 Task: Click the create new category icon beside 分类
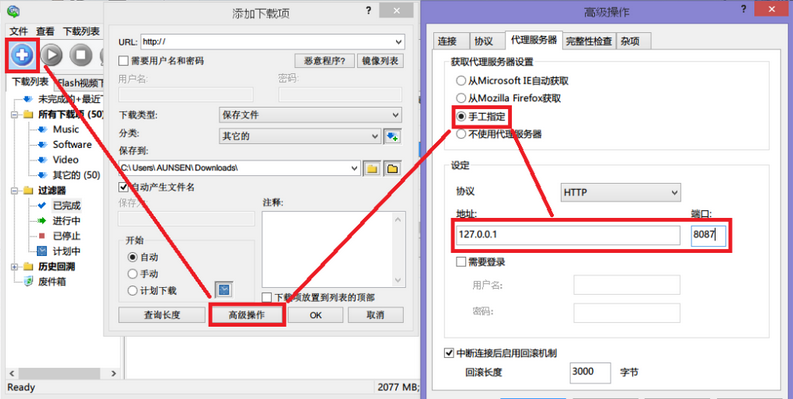[x=392, y=136]
